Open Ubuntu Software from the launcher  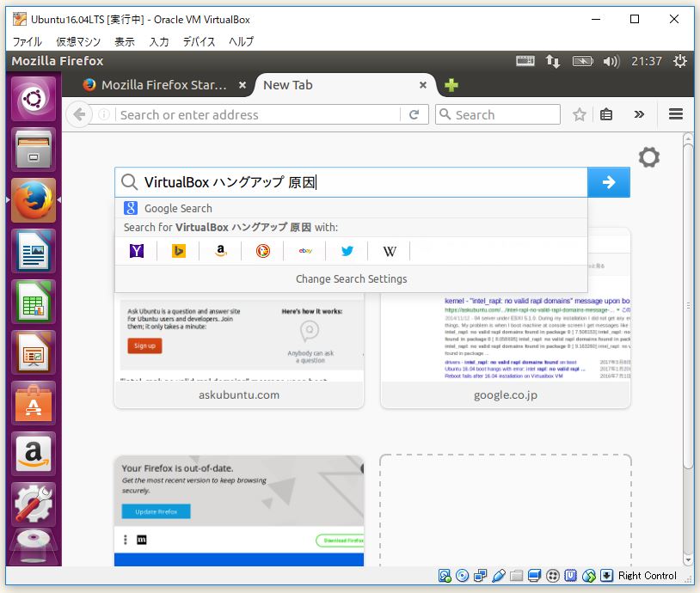click(34, 403)
